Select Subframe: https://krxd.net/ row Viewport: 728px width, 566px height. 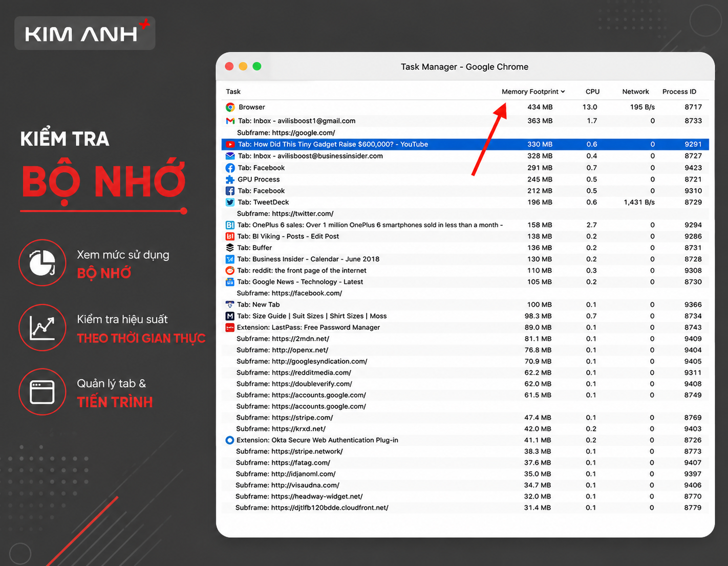coord(465,429)
